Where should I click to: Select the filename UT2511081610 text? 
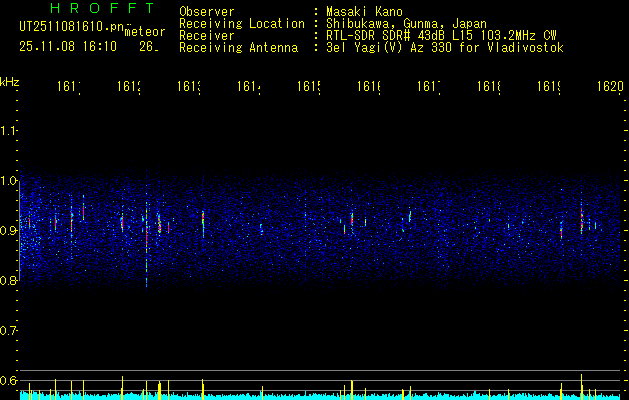(72, 26)
